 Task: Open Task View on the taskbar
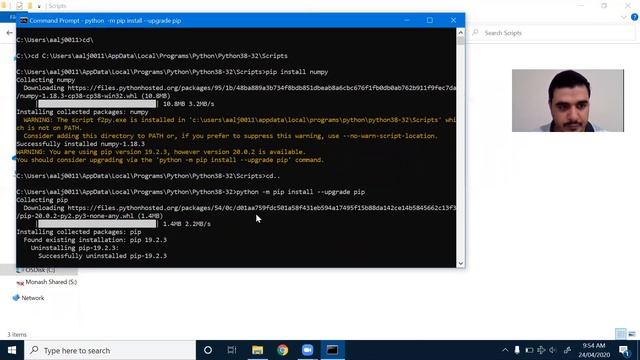(x=232, y=350)
